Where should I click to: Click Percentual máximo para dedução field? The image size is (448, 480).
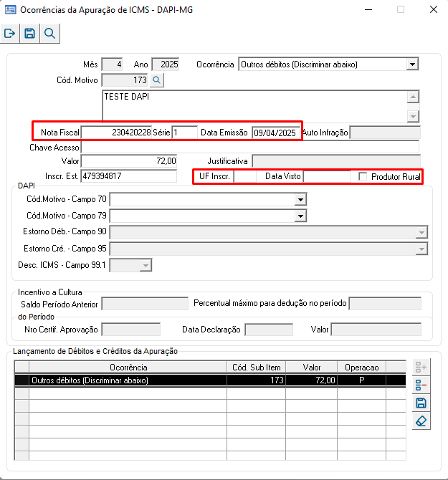coord(385,303)
